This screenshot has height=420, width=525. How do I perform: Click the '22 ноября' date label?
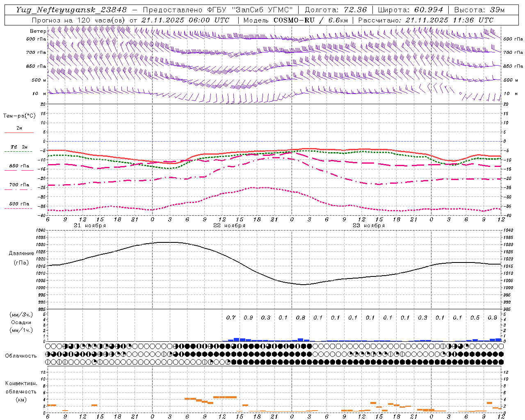click(x=229, y=226)
